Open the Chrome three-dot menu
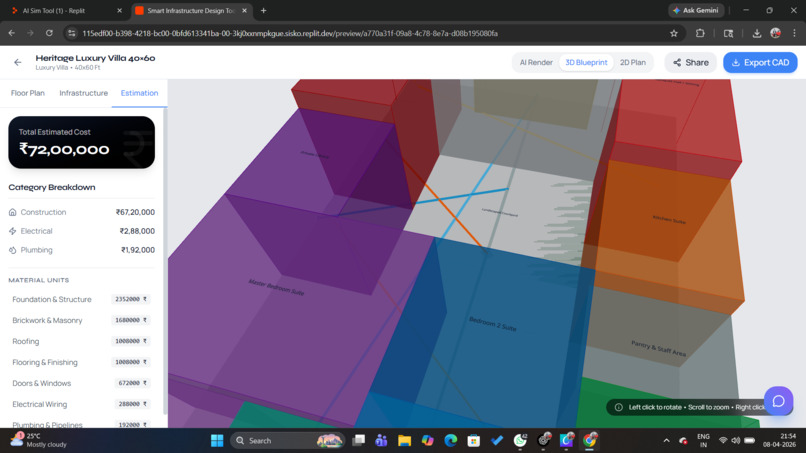Image resolution: width=806 pixels, height=453 pixels. [x=794, y=33]
